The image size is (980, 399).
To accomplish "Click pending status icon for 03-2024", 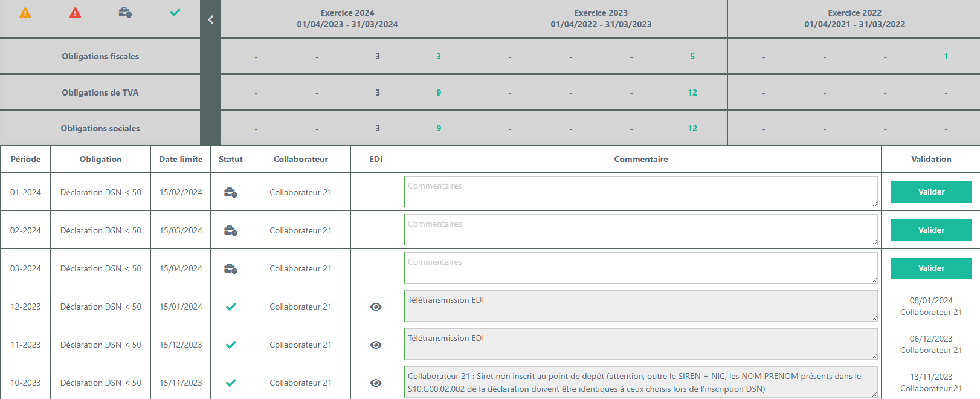I will point(230,268).
